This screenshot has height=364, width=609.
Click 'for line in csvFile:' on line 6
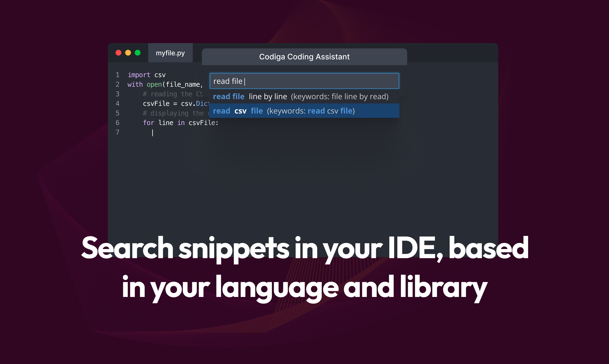(x=181, y=123)
